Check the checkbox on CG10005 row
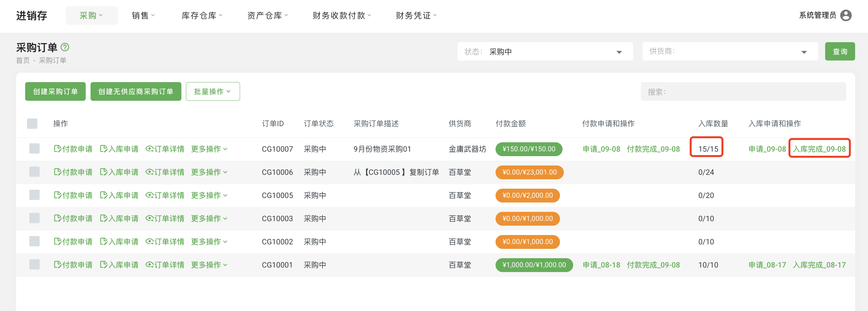The image size is (868, 311). (x=34, y=195)
